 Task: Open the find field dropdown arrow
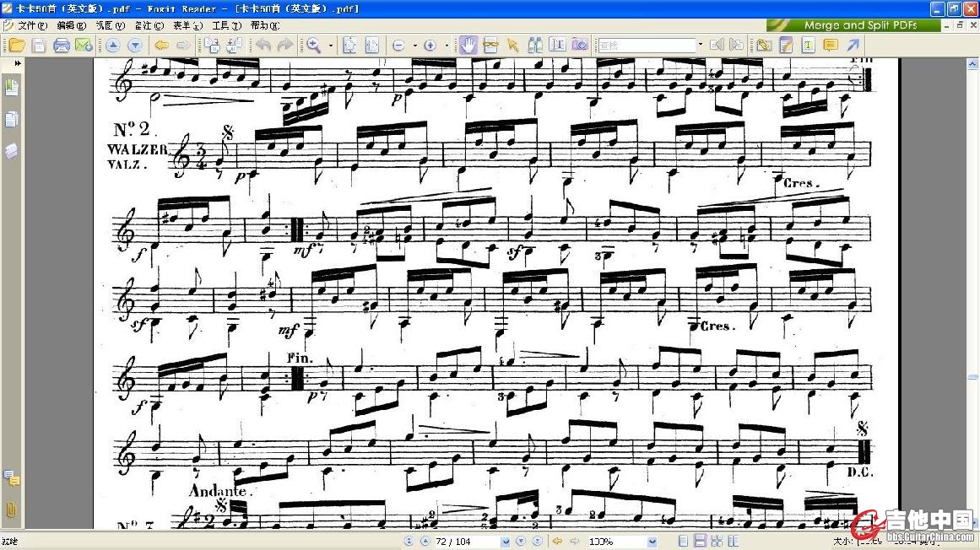700,45
